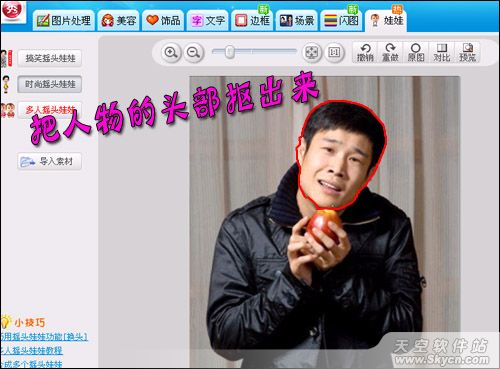This screenshot has height=369, width=500.
Task: Switch to the 边框 frame tab
Action: pos(252,21)
